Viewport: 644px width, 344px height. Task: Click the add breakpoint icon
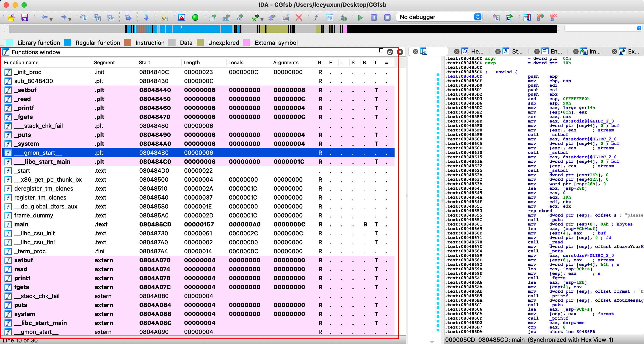(540, 17)
